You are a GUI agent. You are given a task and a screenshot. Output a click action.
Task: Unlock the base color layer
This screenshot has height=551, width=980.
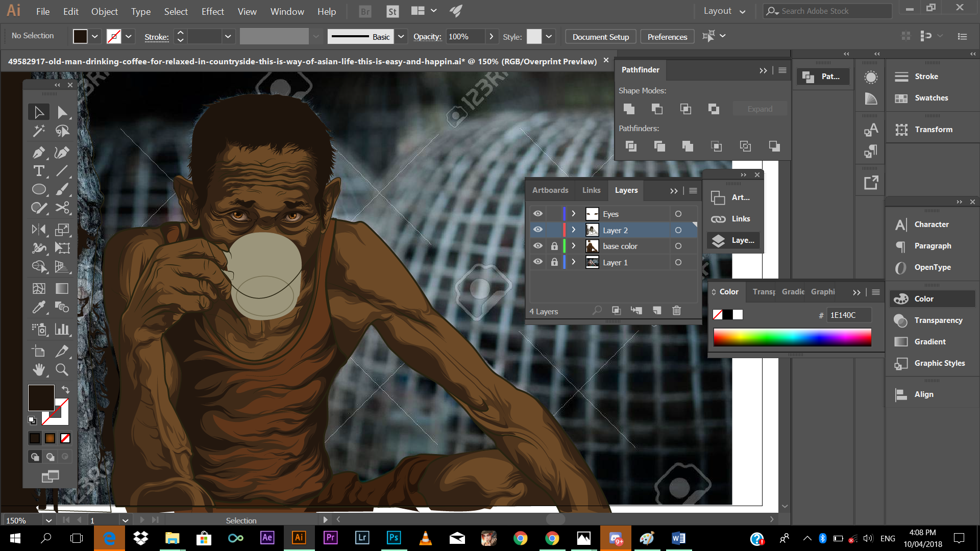point(554,246)
